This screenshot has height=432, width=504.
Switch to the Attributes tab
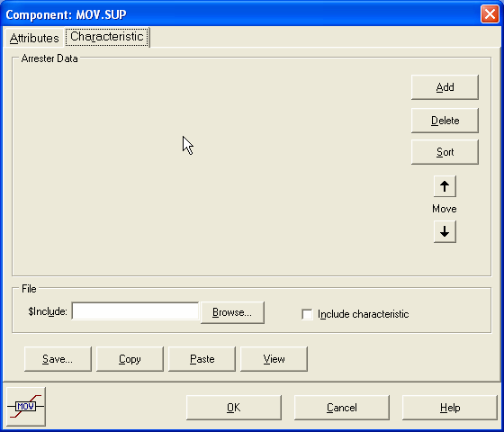coord(34,38)
